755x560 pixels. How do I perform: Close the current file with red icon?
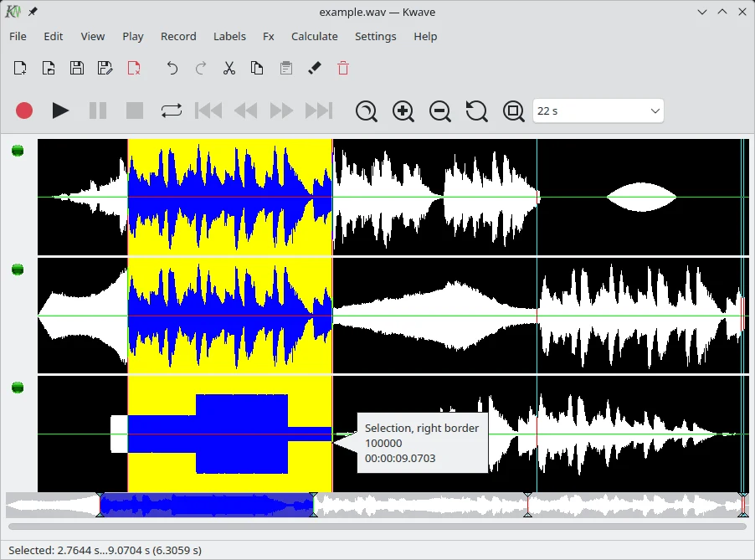(x=134, y=68)
